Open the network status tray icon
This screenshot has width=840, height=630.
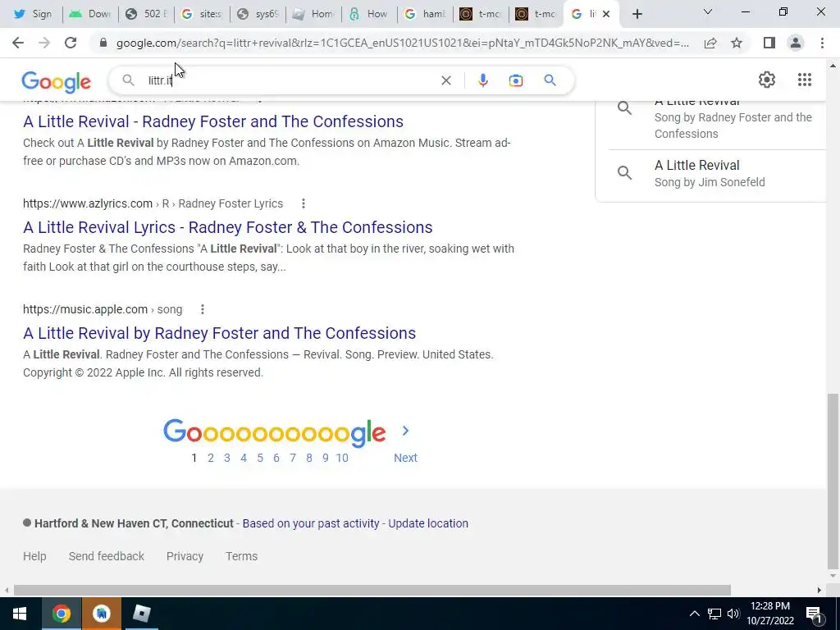click(x=714, y=614)
